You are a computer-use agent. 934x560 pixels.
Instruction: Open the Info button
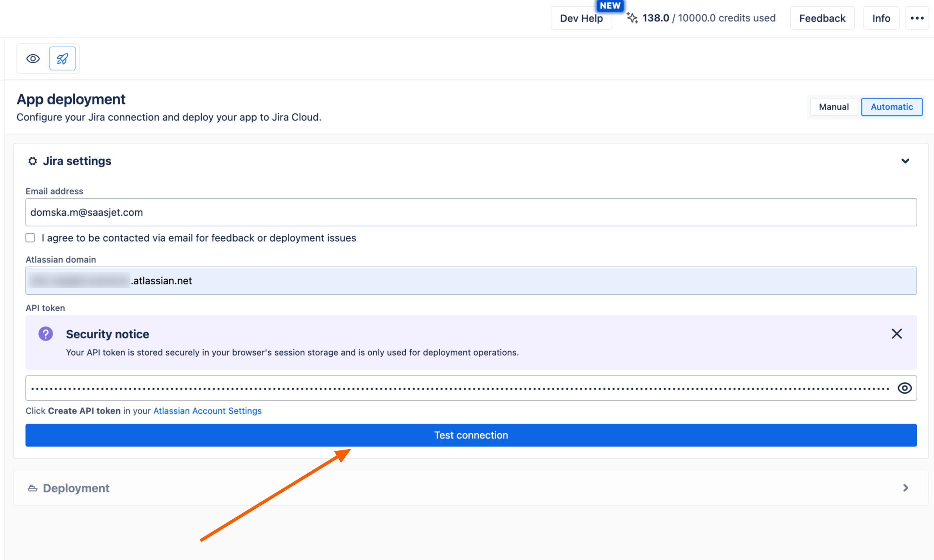click(x=881, y=18)
